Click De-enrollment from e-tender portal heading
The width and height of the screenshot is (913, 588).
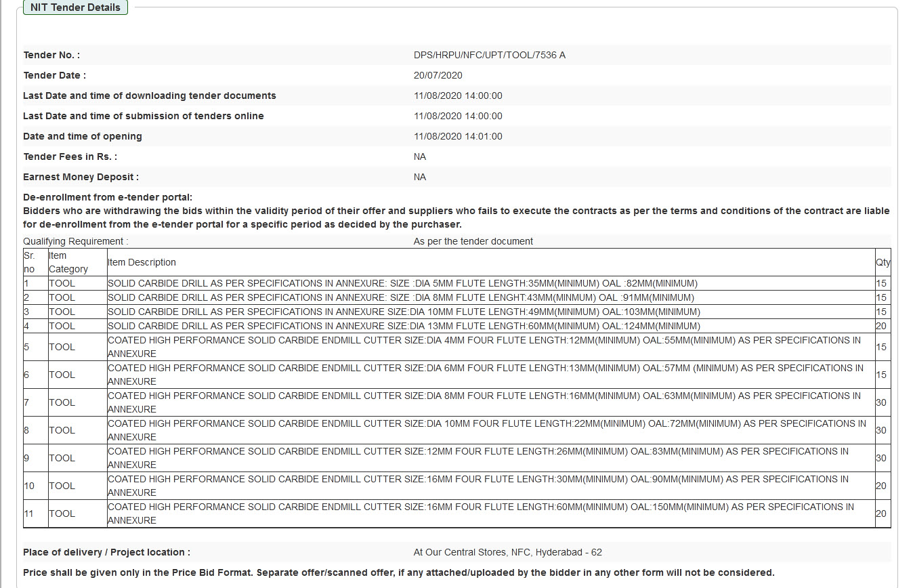coord(108,197)
